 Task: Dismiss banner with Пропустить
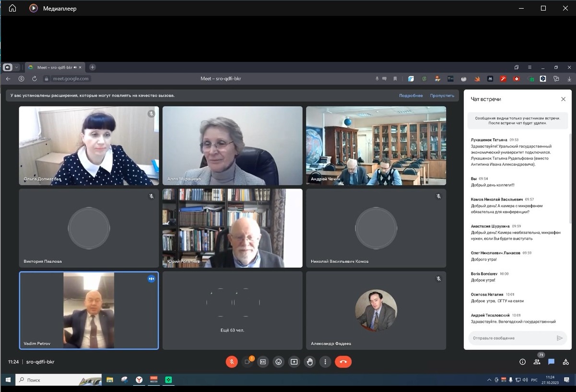pyautogui.click(x=442, y=95)
